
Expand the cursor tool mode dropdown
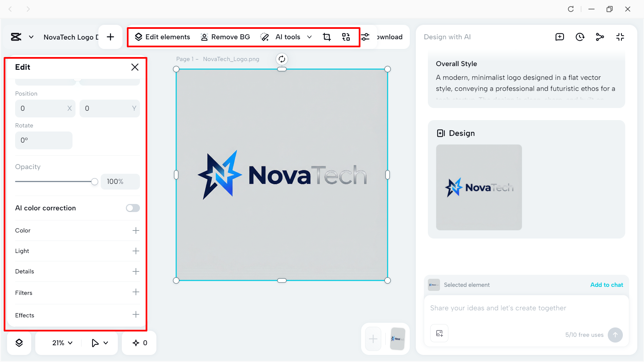99,343
